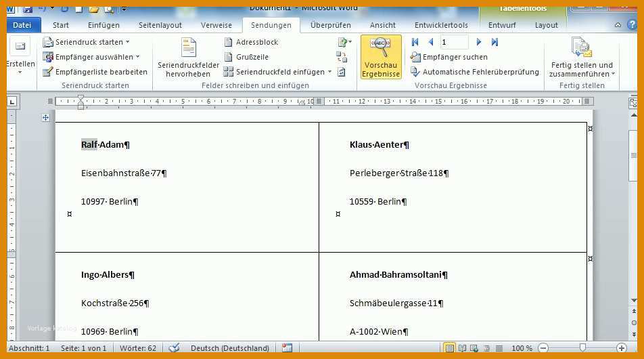The height and width of the screenshot is (359, 644).
Task: Click the select browse object button
Action: click(x=634, y=323)
